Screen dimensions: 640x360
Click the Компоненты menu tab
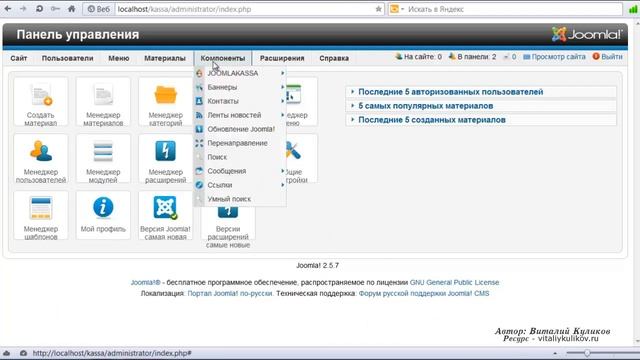pyautogui.click(x=223, y=58)
